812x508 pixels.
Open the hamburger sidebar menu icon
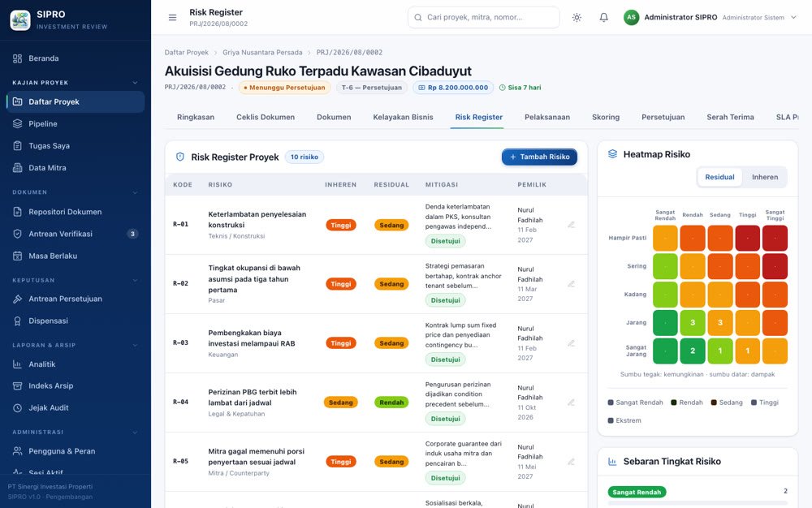pos(172,18)
